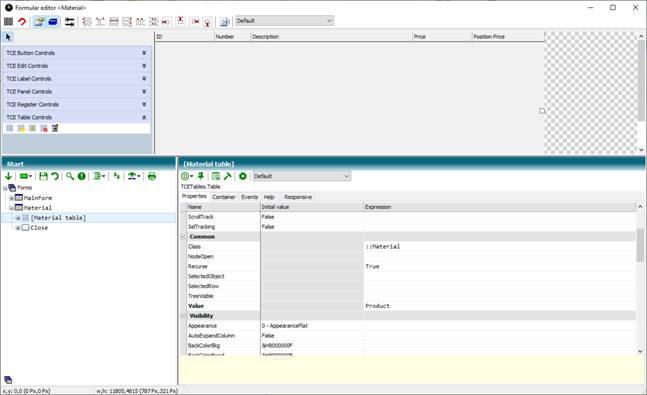Switch to the Help tab
This screenshot has height=395, width=647.
coord(269,197)
